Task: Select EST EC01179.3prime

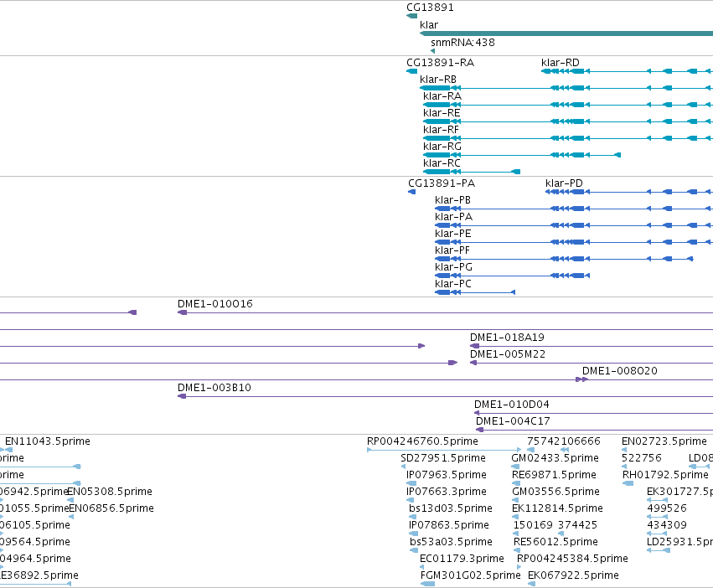Action: coord(462,559)
